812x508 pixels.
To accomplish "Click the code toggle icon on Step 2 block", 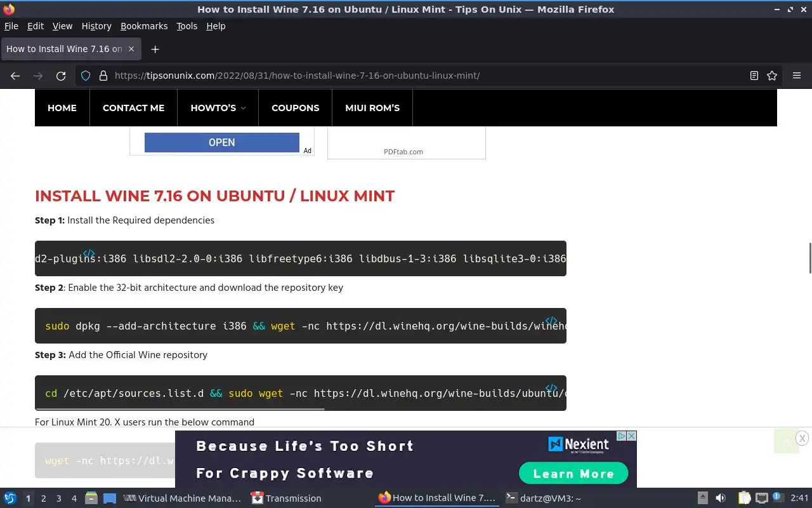I will pyautogui.click(x=551, y=321).
